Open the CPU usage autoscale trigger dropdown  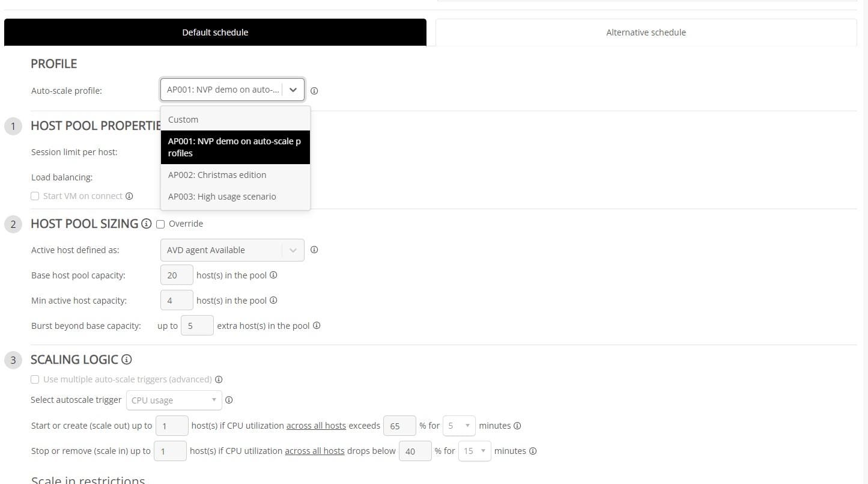coord(174,400)
